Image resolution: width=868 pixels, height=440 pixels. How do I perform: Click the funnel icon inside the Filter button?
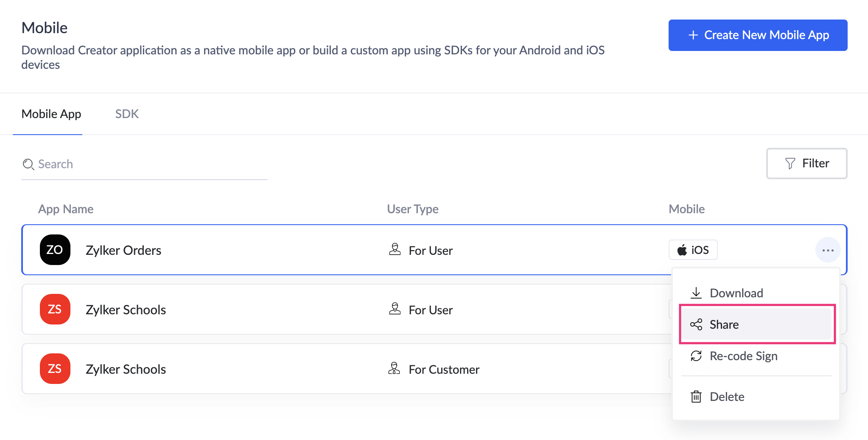790,163
